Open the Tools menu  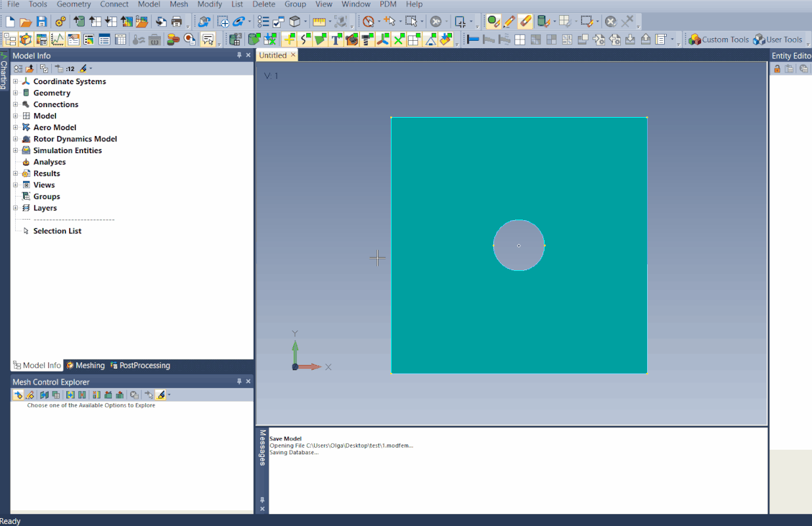tap(37, 5)
